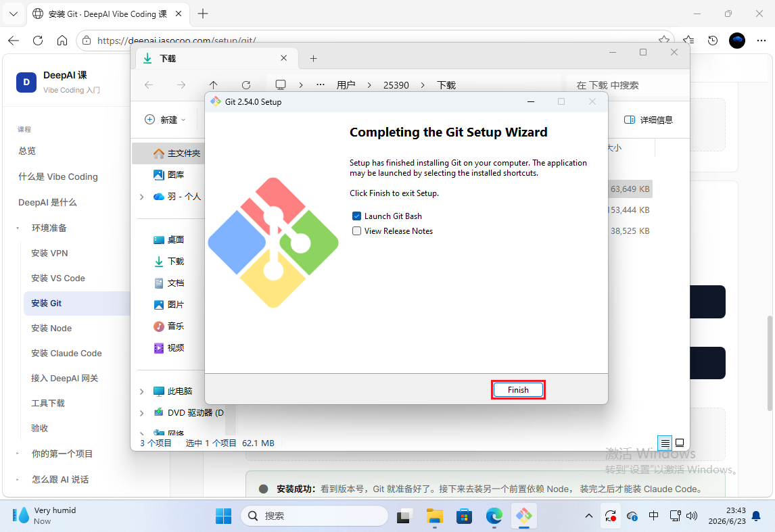This screenshot has height=532, width=775.
Task: Enable the View Release Notes checkbox
Action: [356, 231]
